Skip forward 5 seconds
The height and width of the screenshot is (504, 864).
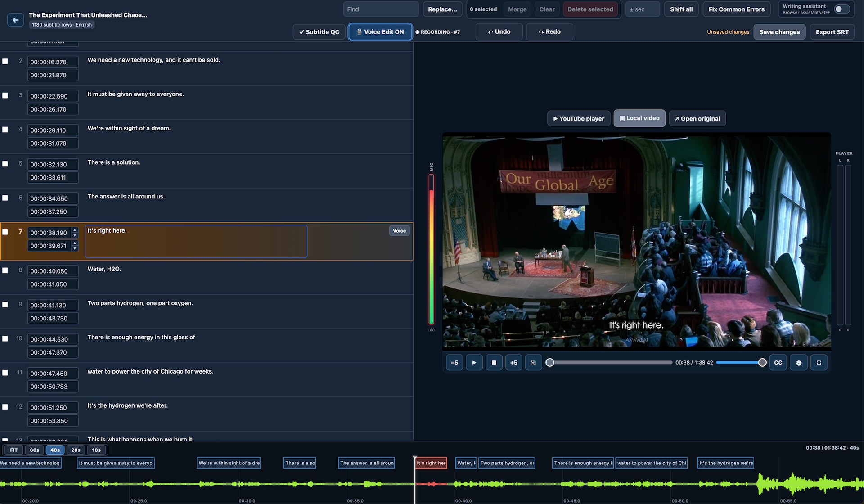[x=513, y=363]
